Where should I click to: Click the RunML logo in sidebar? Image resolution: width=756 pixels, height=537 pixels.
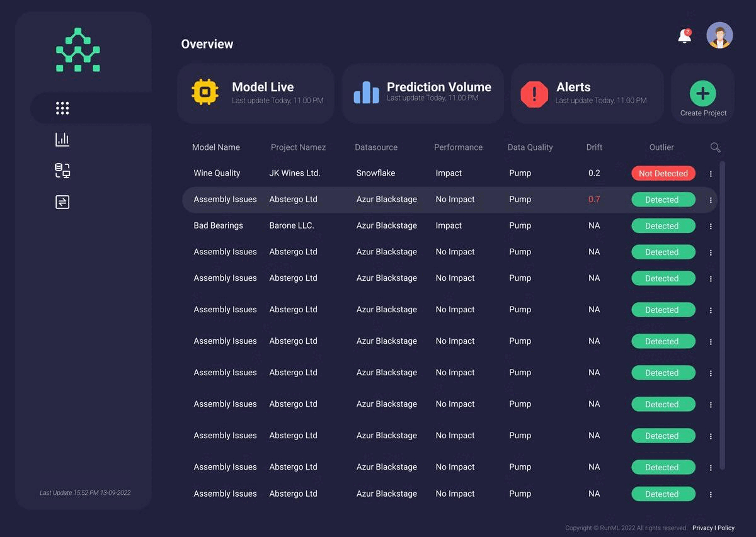click(78, 50)
